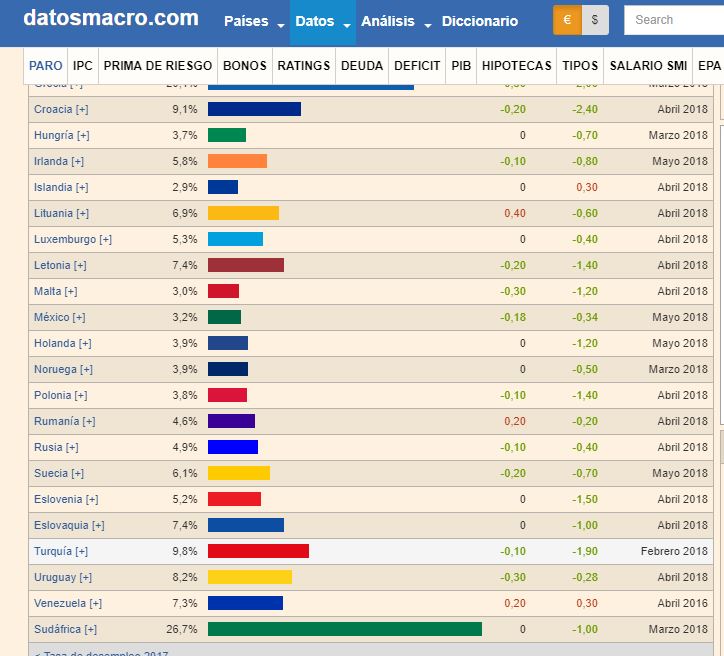Go to the SALARIO SMI tab
Viewport: 724px width, 656px height.
point(647,66)
